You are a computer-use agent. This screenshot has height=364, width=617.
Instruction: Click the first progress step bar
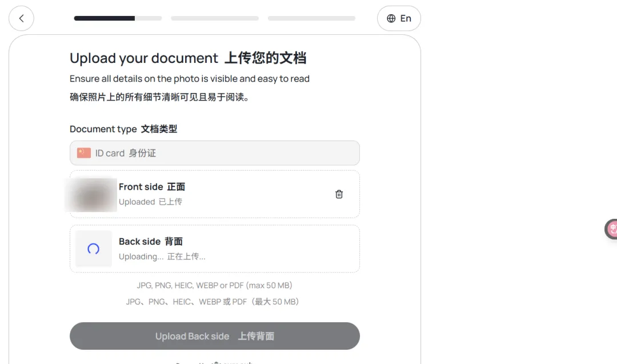pos(118,18)
